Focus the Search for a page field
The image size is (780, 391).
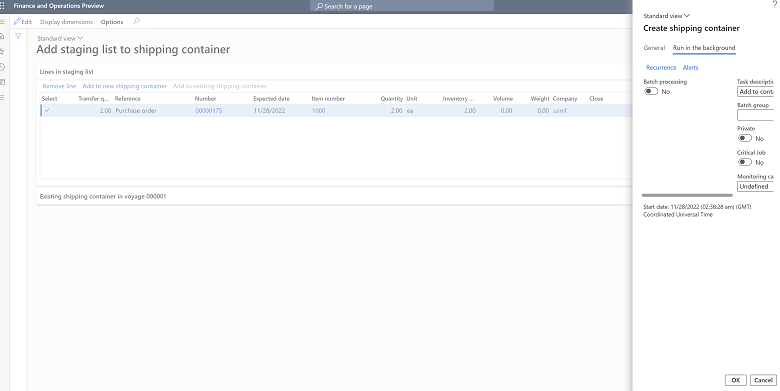point(403,6)
